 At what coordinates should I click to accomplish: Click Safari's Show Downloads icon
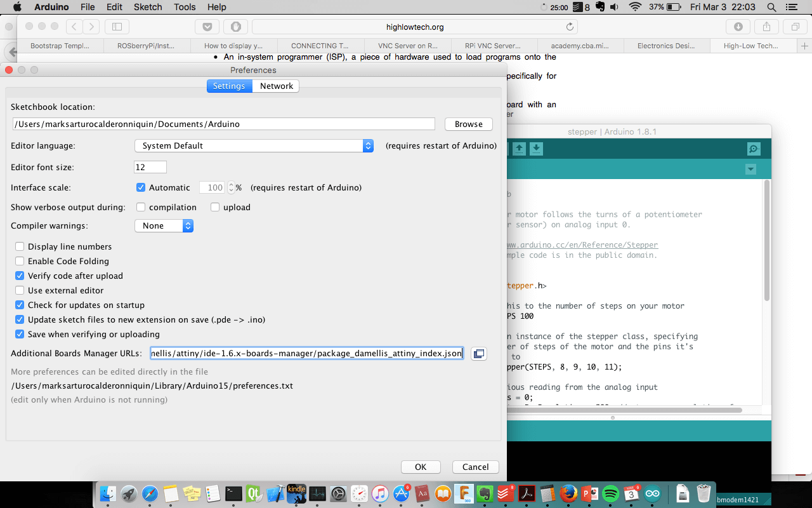(738, 27)
